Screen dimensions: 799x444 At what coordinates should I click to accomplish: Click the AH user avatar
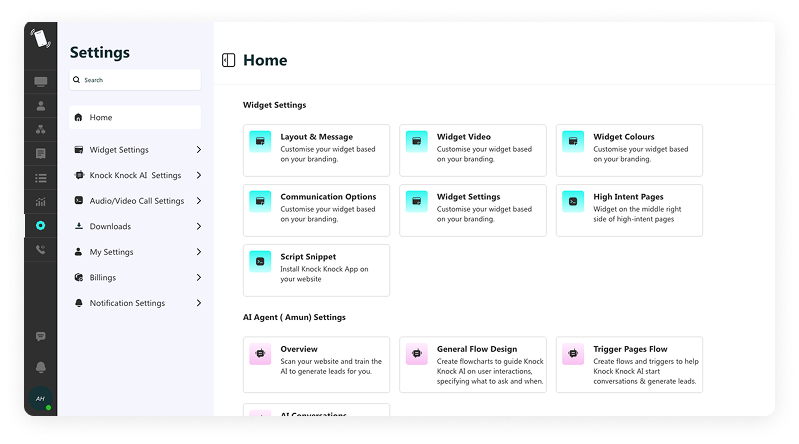pyautogui.click(x=41, y=399)
